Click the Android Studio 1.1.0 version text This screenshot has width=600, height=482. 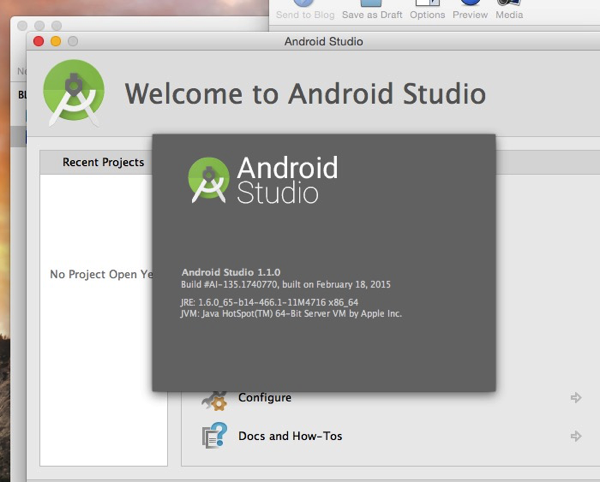coord(231,272)
